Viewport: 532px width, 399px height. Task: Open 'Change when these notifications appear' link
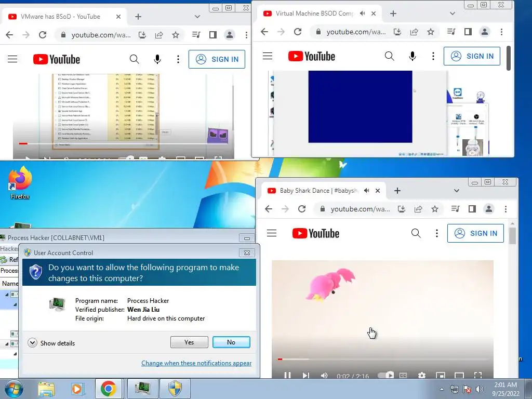tap(196, 363)
